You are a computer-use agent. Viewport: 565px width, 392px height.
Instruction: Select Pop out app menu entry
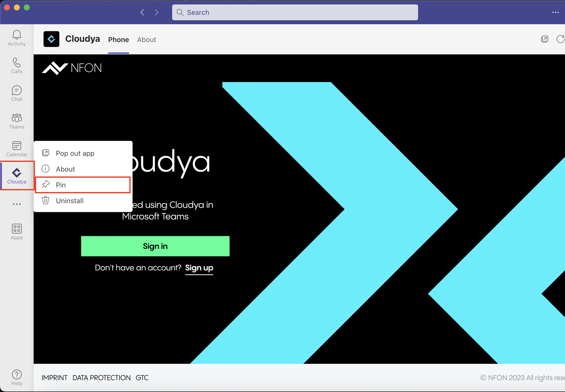(75, 153)
